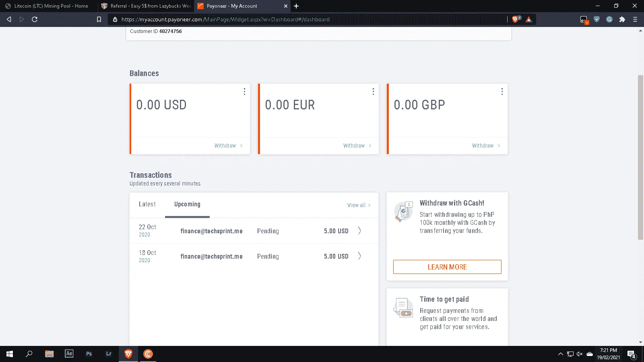Image resolution: width=644 pixels, height=362 pixels.
Task: Go forward using the browser arrow
Action: click(x=22, y=19)
